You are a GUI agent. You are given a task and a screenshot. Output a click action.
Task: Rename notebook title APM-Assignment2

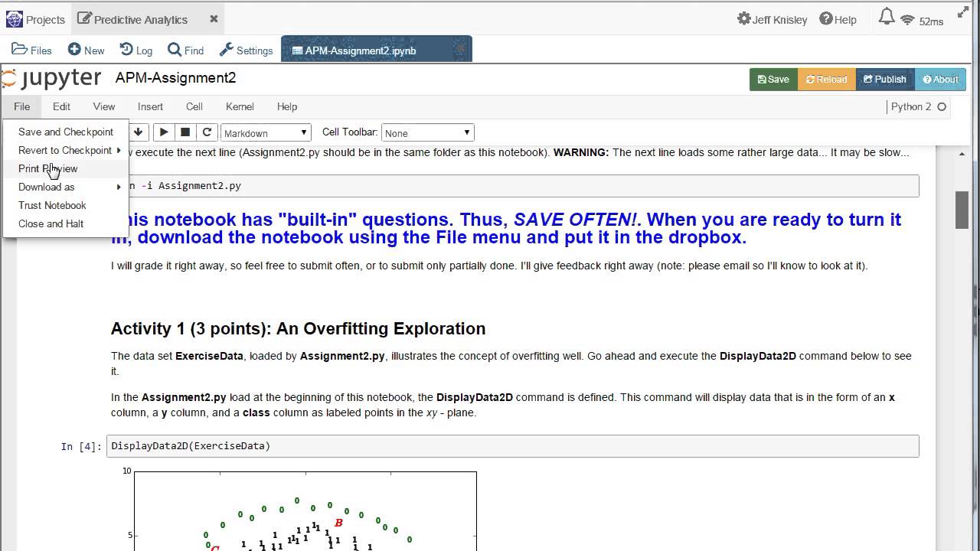[175, 78]
